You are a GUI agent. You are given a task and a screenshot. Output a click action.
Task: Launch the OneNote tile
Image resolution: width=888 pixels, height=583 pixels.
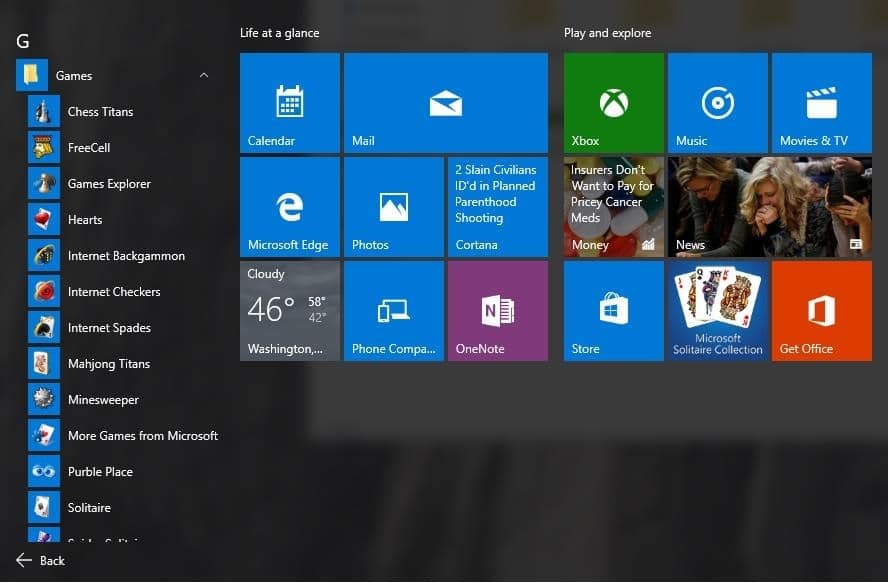click(x=497, y=311)
